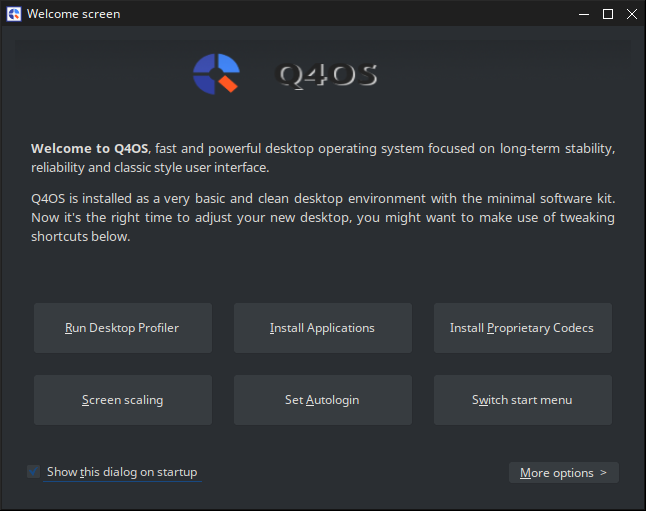The image size is (646, 511).
Task: Click the 'shortcuts below.' text line
Action: (81, 237)
